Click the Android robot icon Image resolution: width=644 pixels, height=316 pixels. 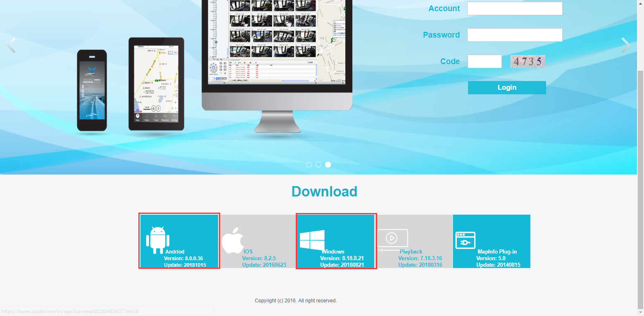158,240
